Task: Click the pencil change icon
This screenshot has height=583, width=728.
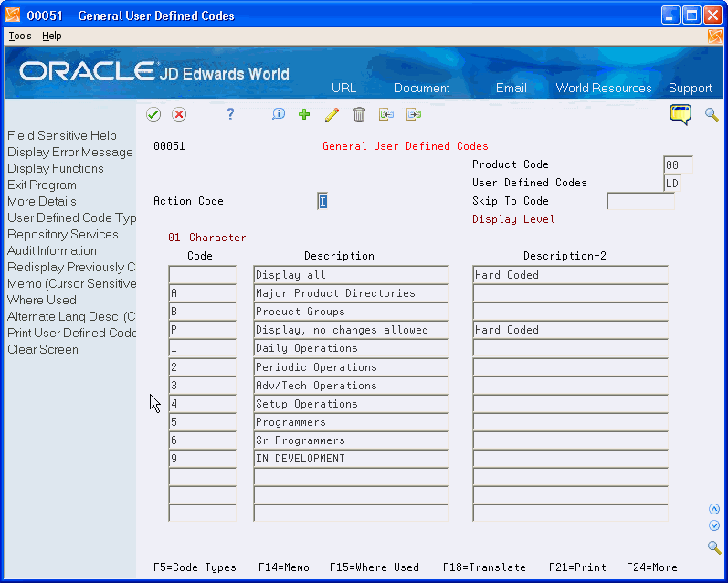Action: (x=332, y=114)
